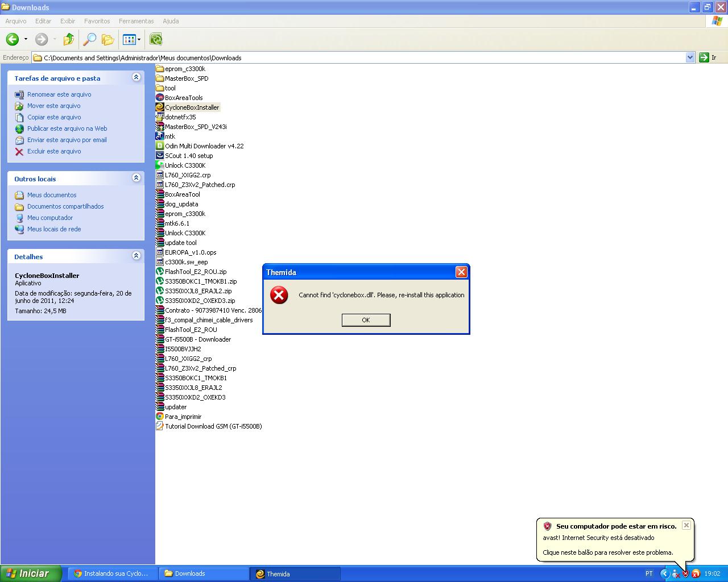Select updater archive file

[x=171, y=407]
